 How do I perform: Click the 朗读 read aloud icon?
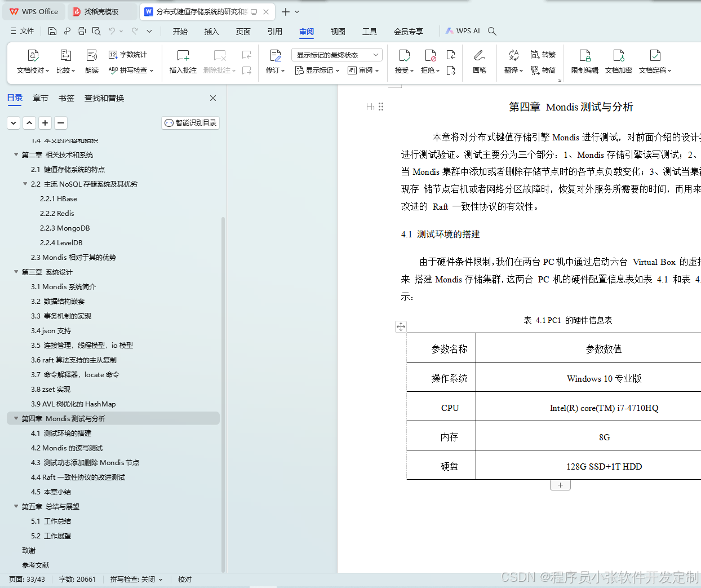coord(92,55)
